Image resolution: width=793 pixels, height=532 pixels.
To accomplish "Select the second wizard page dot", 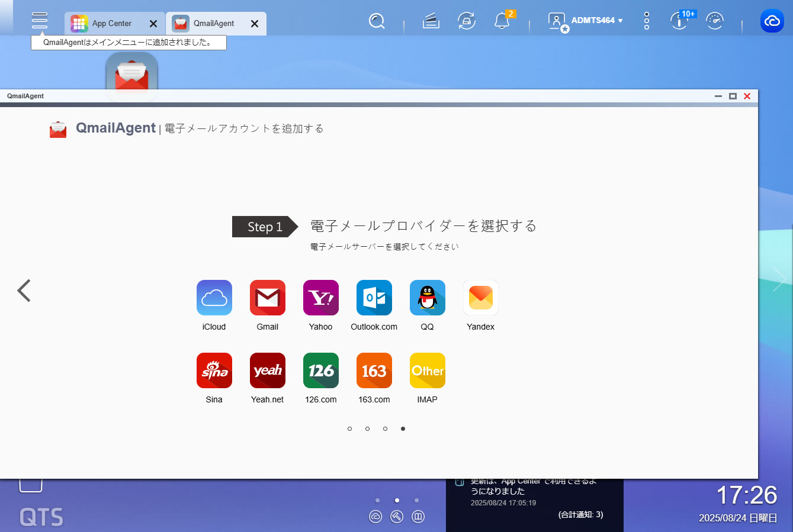I will point(367,428).
